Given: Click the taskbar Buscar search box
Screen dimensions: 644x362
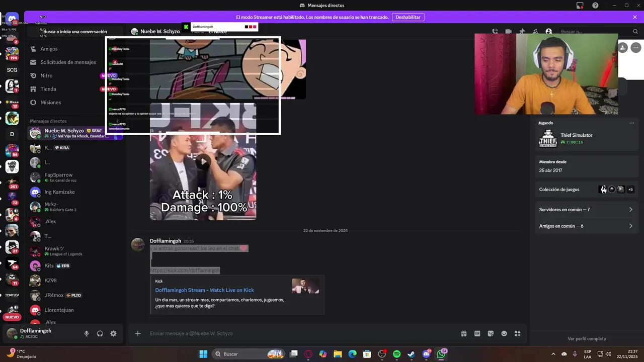Looking at the screenshot, I should pyautogui.click(x=249, y=354).
